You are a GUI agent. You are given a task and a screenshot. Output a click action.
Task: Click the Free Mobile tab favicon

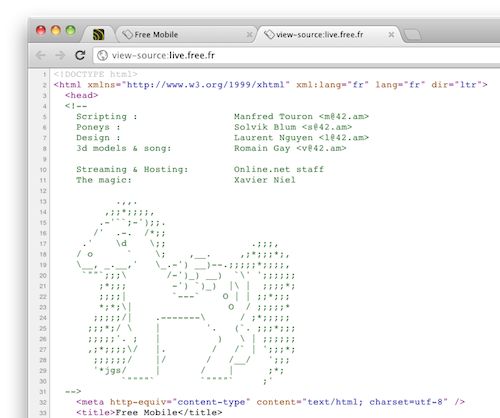tap(127, 34)
